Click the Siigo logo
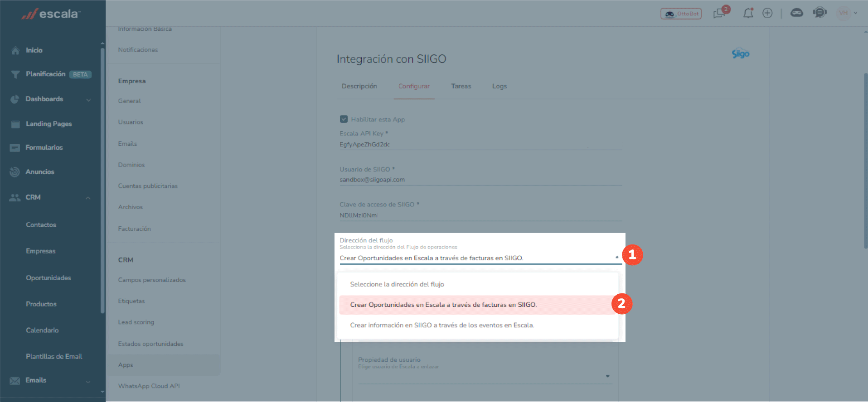 (741, 54)
